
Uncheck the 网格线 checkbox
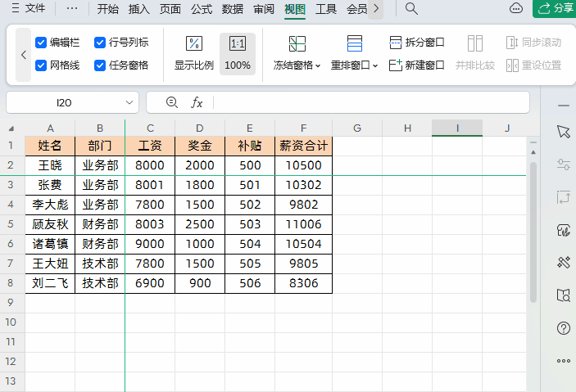tap(41, 65)
